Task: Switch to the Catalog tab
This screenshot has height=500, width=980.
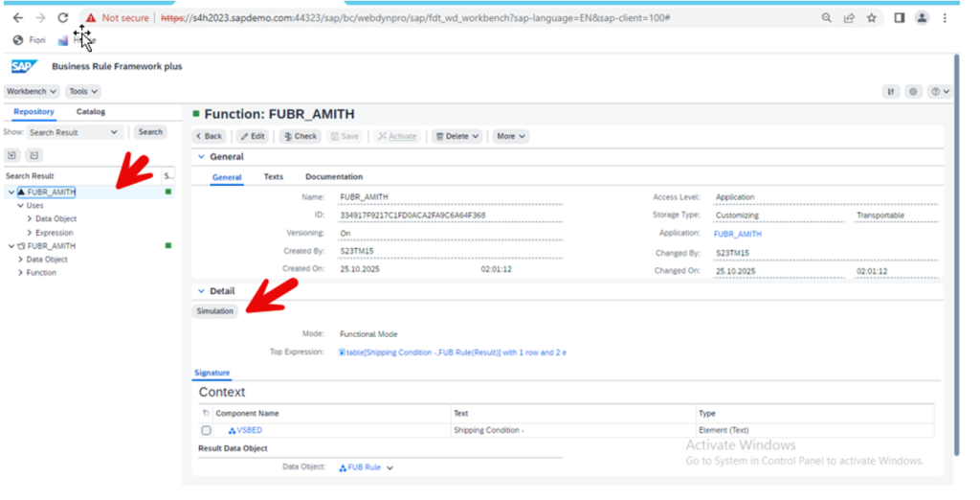Action: tap(91, 112)
